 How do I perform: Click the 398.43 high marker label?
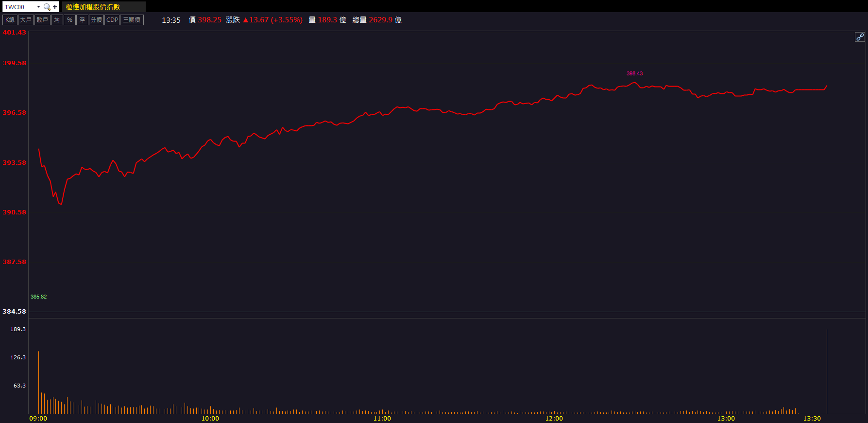634,74
